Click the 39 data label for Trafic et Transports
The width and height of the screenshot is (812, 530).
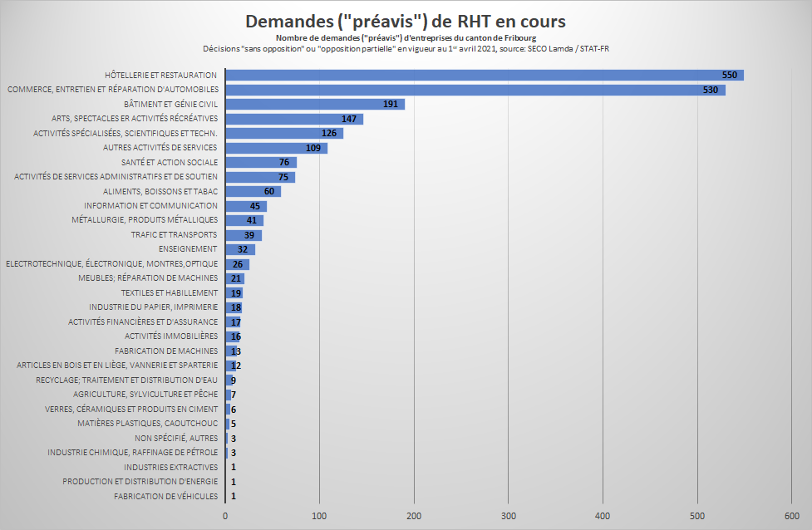(249, 235)
